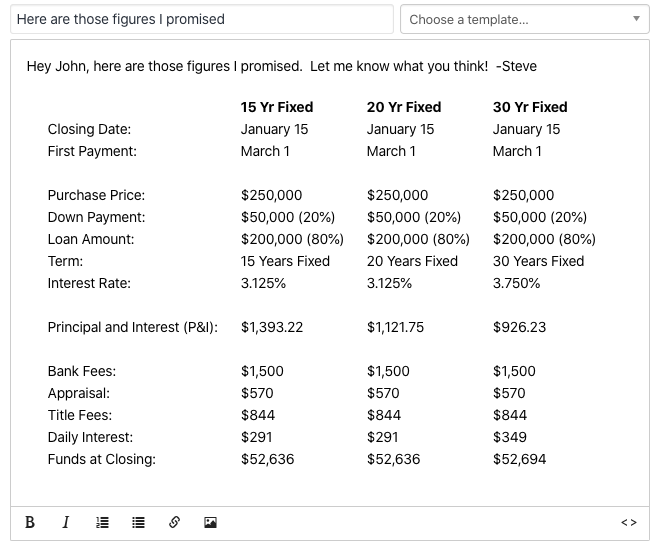Switch to HTML source code view

point(629,522)
